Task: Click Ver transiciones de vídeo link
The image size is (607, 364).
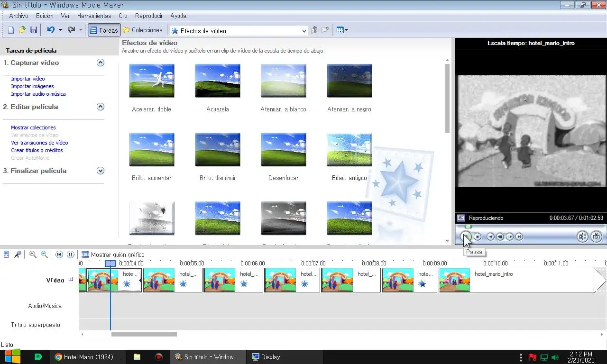Action: point(39,143)
